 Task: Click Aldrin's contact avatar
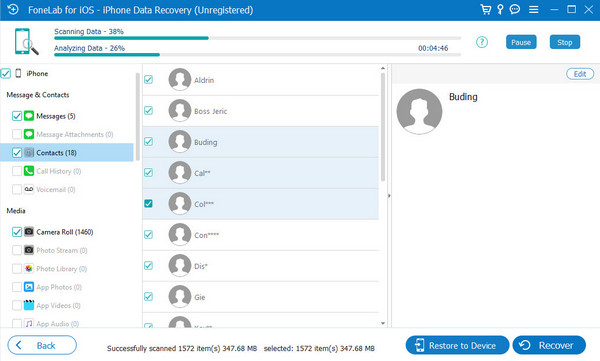(x=180, y=80)
